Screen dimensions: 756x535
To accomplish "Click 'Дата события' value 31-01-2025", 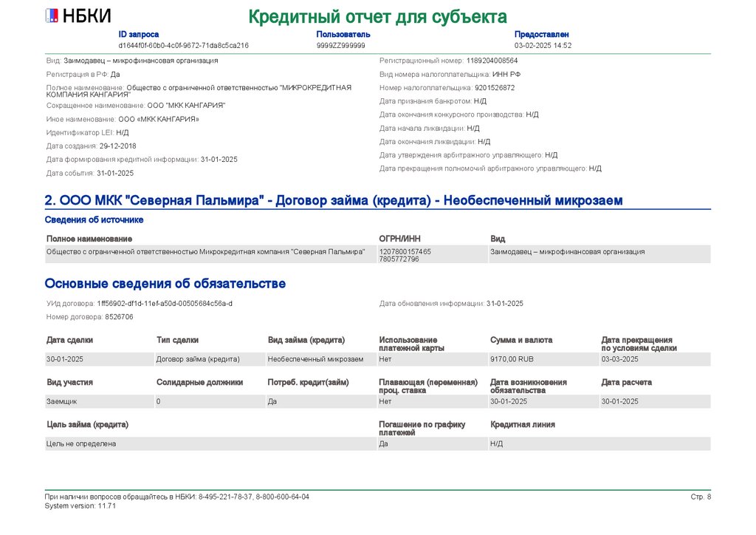I will [115, 173].
